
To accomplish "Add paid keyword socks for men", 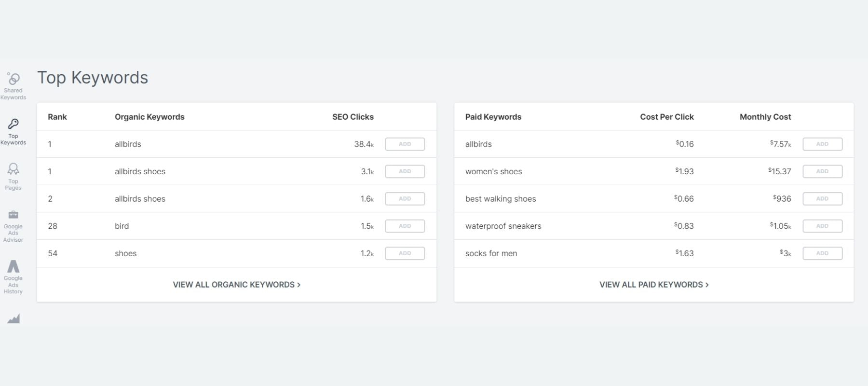I will point(823,253).
